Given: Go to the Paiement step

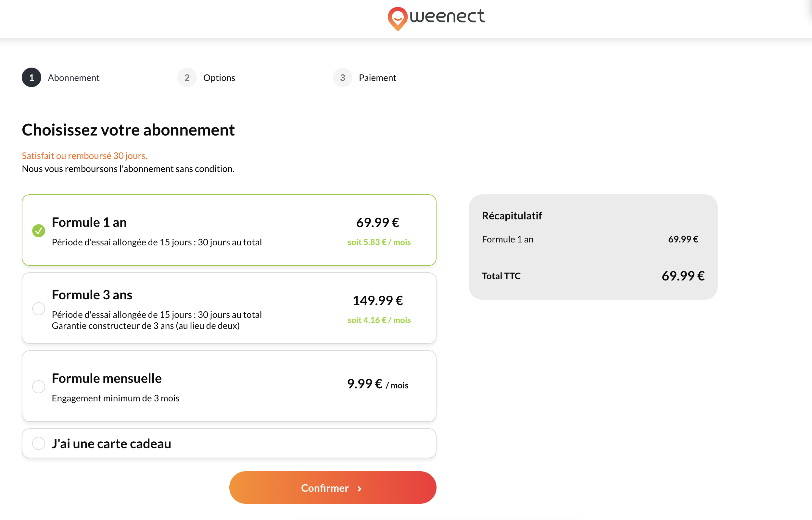Looking at the screenshot, I should [377, 78].
